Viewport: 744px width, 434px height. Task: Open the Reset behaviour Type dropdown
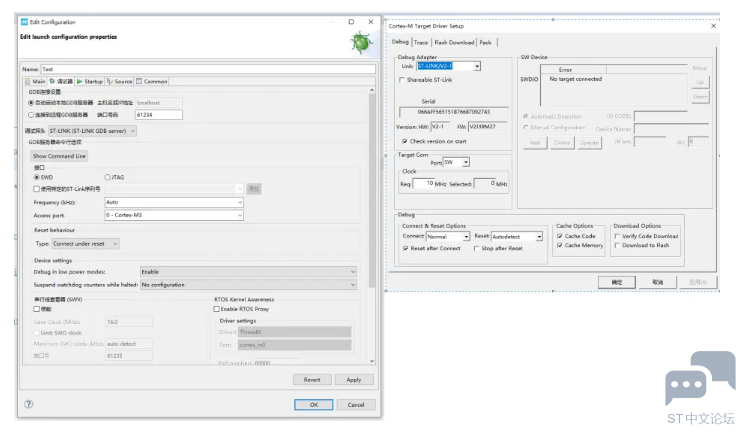[85, 244]
